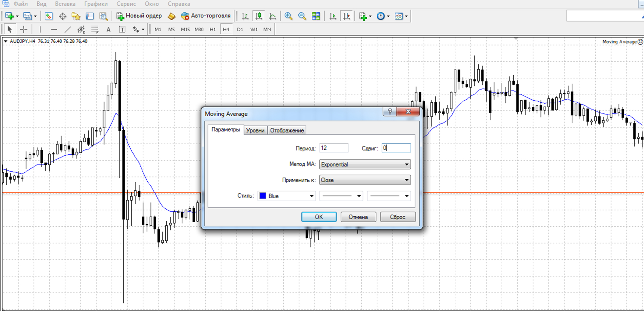Image resolution: width=644 pixels, height=311 pixels.
Task: Open the Применить к Close dropdown
Action: coord(365,180)
